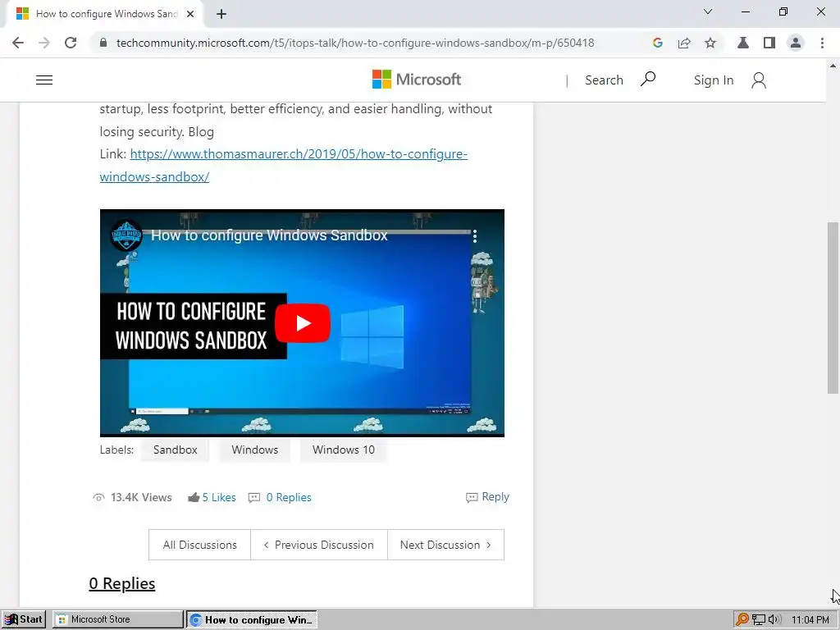The image size is (840, 630).
Task: Share this page via share icon
Action: (684, 43)
